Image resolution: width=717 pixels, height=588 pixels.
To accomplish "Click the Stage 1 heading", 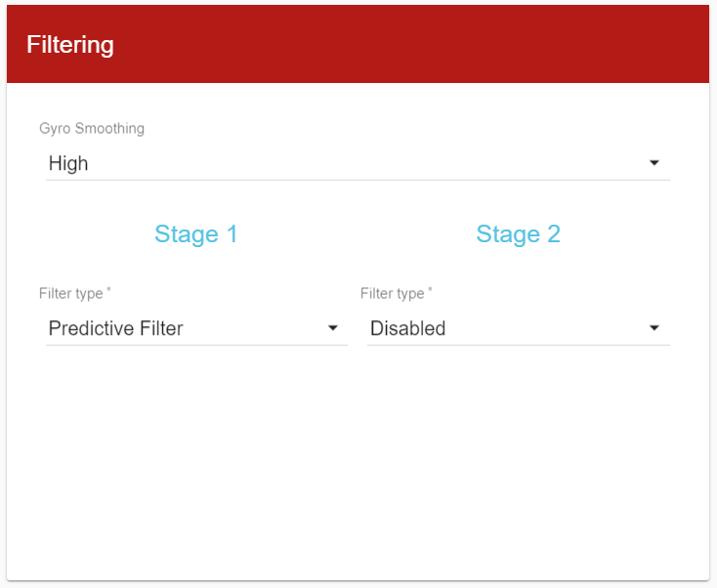I will tap(196, 234).
